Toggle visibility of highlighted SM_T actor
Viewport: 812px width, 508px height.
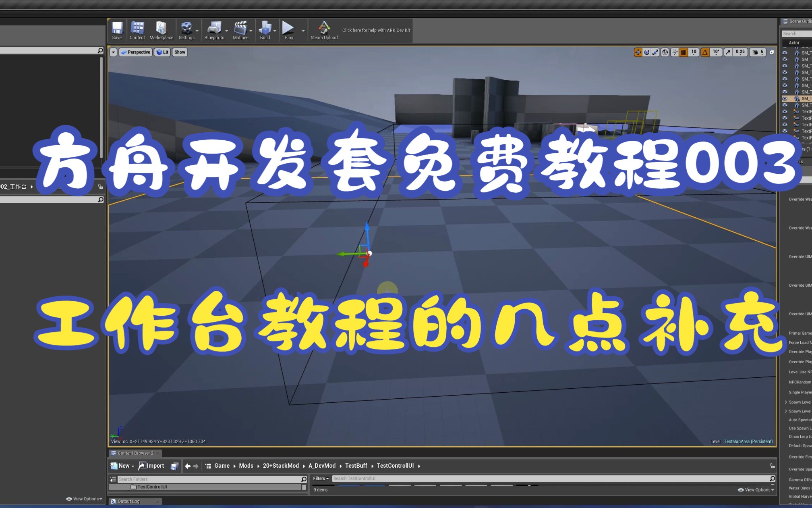click(x=785, y=98)
